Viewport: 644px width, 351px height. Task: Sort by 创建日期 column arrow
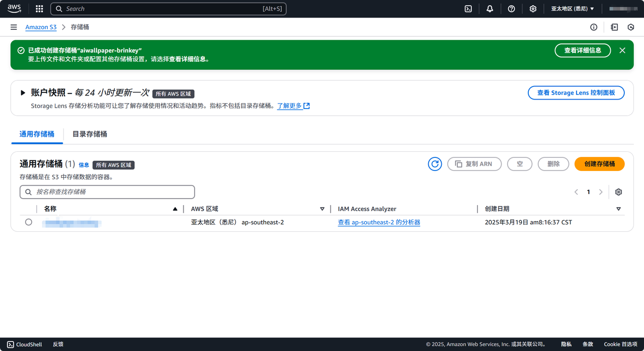(x=618, y=209)
